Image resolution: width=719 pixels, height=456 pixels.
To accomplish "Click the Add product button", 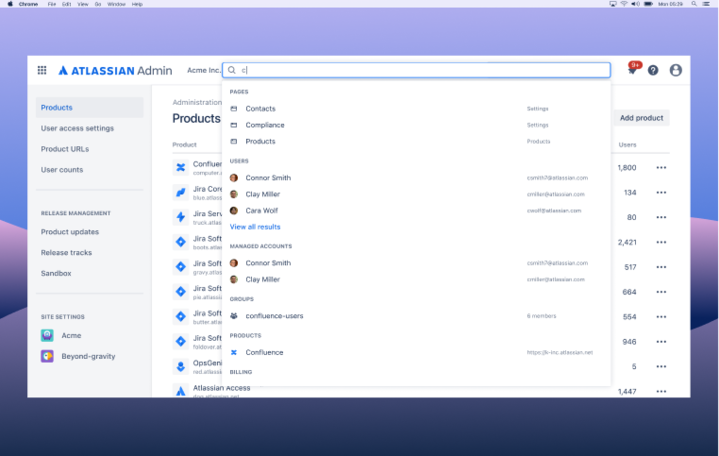I will pos(642,118).
